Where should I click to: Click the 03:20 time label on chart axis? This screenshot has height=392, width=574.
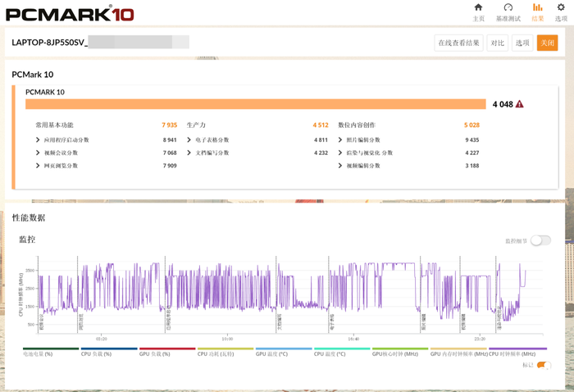tap(102, 339)
